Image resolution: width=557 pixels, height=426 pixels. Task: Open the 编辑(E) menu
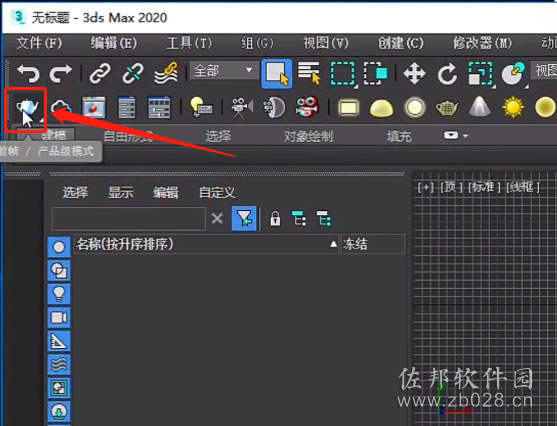click(114, 44)
